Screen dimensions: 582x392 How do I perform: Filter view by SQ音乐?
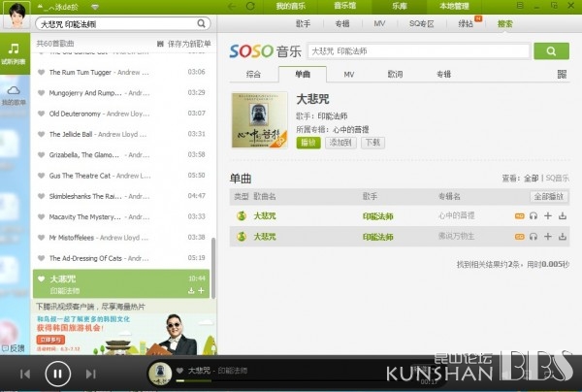click(557, 179)
